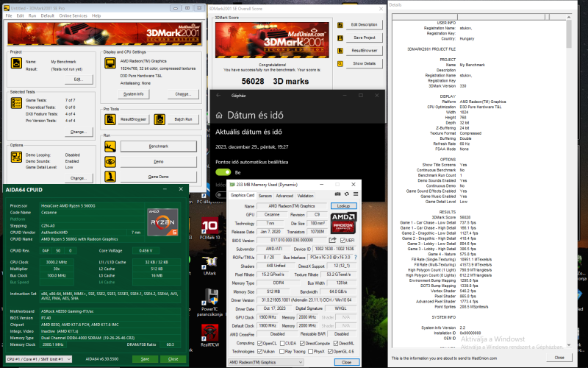588x368 pixels.
Task: Toggle the Ray Tracing checkbox
Action: click(x=282, y=352)
